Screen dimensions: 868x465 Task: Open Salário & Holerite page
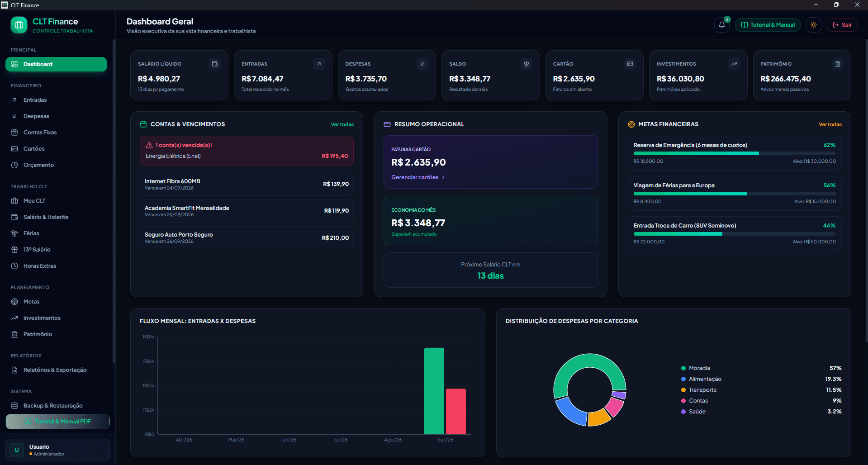coord(56,217)
